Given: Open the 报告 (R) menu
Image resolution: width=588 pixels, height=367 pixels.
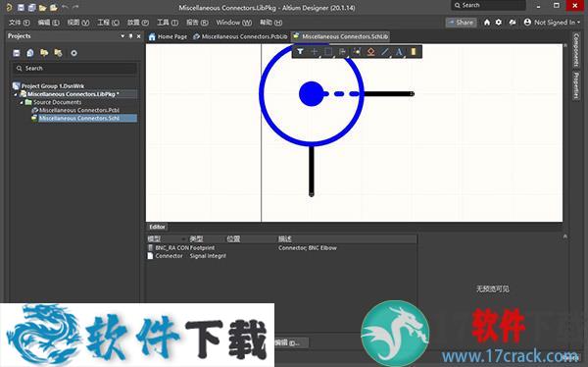Looking at the screenshot, I should point(197,23).
